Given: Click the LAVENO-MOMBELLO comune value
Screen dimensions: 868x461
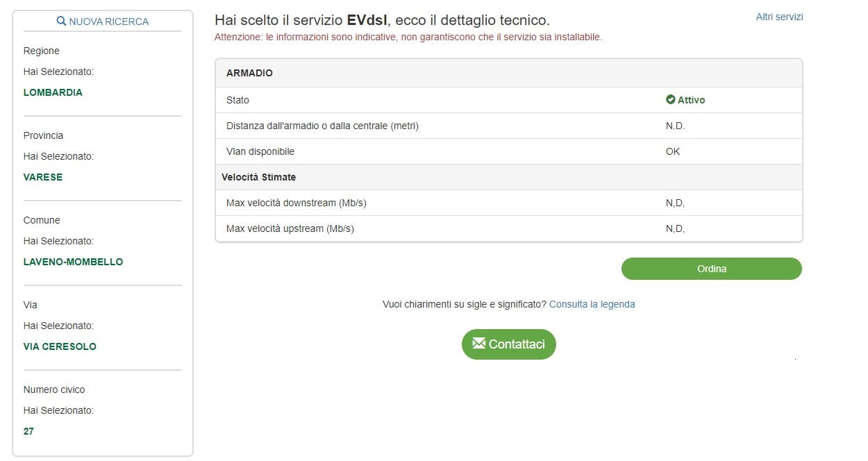Looking at the screenshot, I should pos(73,262).
